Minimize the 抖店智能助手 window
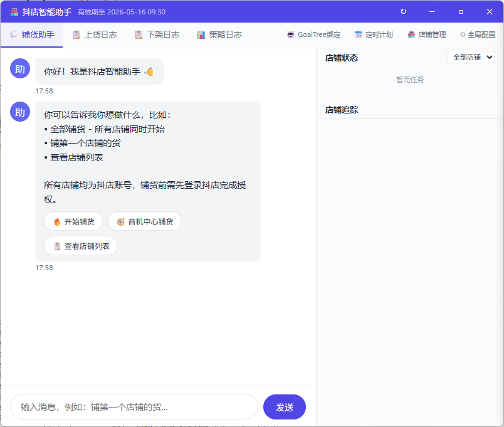 point(432,11)
